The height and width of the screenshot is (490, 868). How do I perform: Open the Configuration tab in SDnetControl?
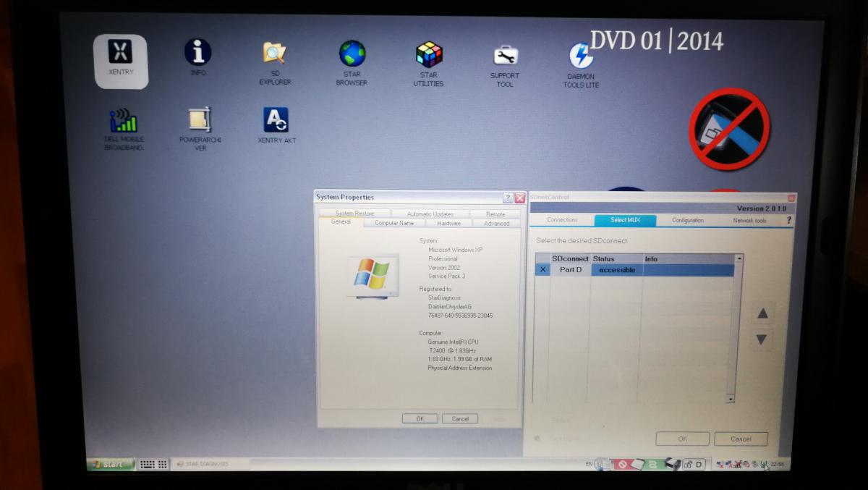(688, 220)
